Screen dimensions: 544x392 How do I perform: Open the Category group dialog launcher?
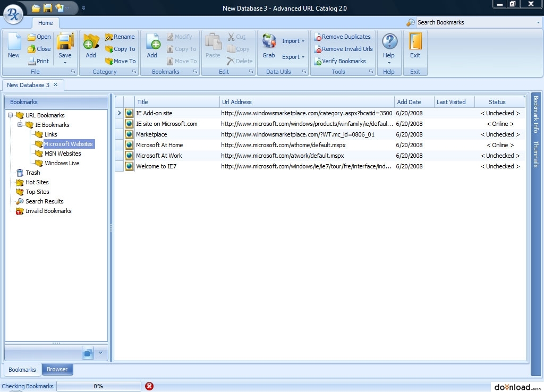point(134,72)
